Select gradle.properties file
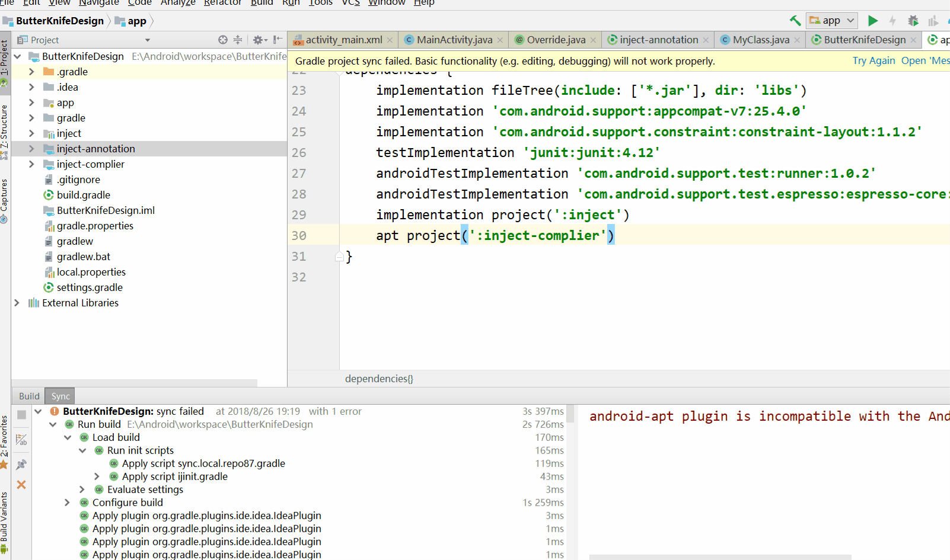Image resolution: width=950 pixels, height=560 pixels. [x=95, y=226]
